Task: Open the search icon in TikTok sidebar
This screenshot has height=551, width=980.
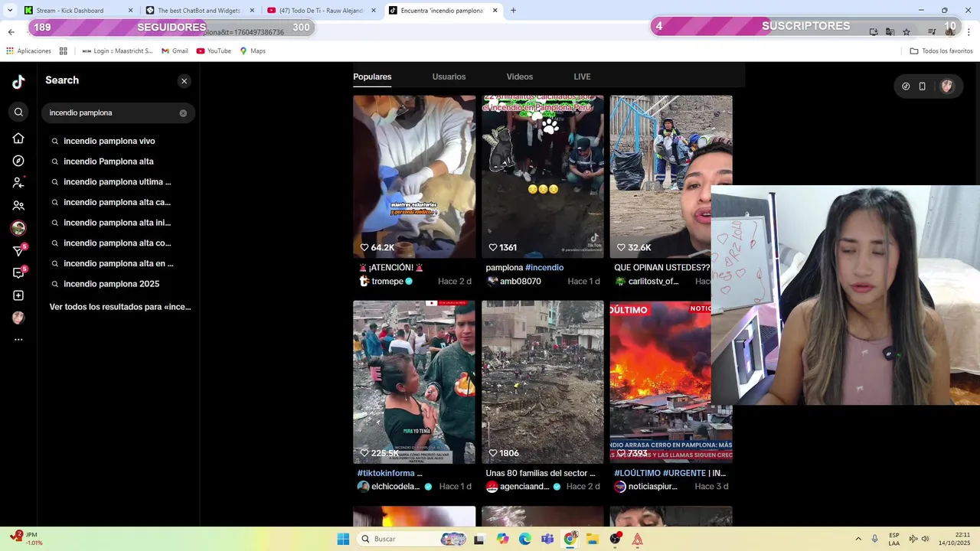Action: point(18,112)
